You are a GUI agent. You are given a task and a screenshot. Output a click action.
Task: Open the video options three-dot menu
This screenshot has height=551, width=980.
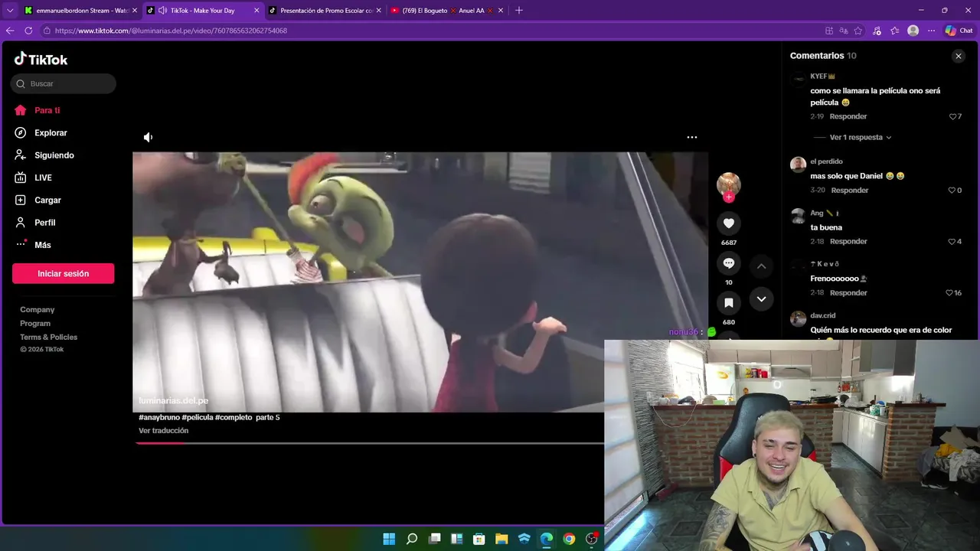692,137
